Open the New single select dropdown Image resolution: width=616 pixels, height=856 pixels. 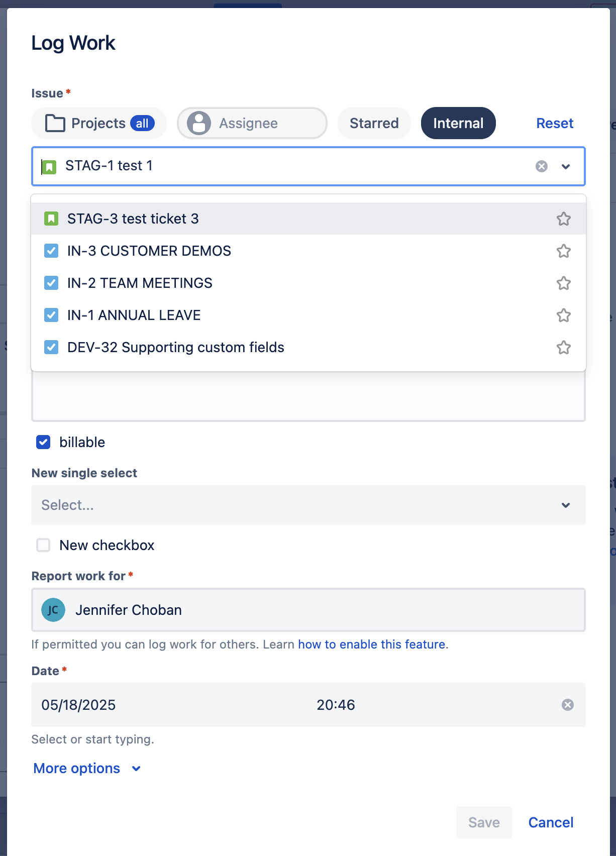[308, 505]
